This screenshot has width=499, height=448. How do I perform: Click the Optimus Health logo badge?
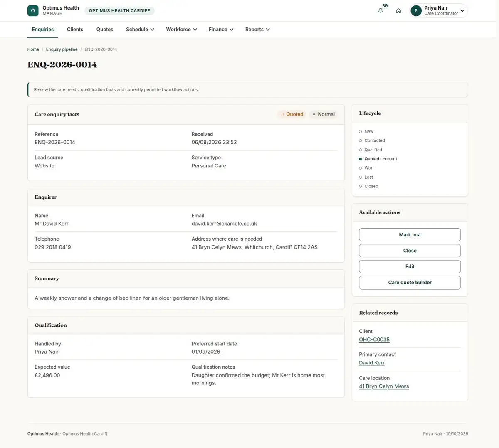(x=33, y=11)
